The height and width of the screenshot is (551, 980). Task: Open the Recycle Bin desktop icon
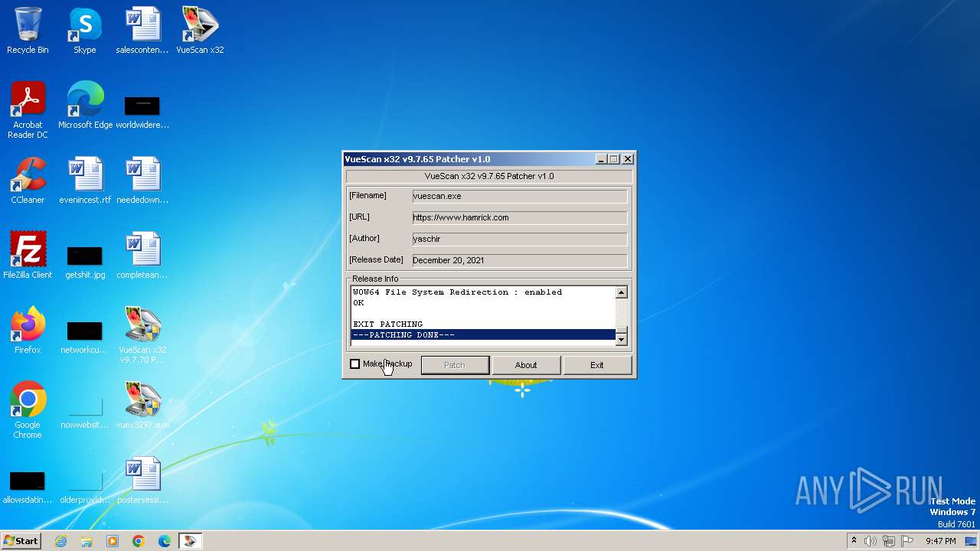28,31
